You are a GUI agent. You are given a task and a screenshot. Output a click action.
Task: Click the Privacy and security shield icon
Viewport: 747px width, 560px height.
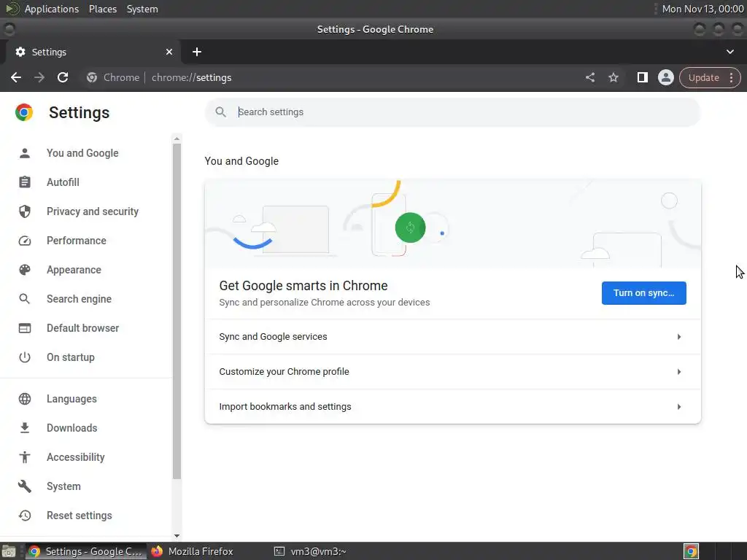pyautogui.click(x=25, y=211)
